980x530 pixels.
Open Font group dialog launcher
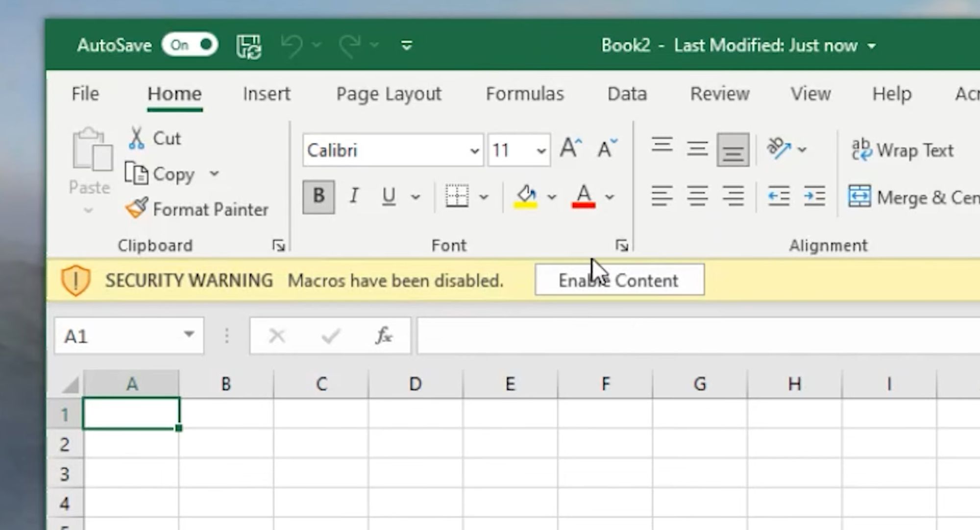pyautogui.click(x=621, y=245)
